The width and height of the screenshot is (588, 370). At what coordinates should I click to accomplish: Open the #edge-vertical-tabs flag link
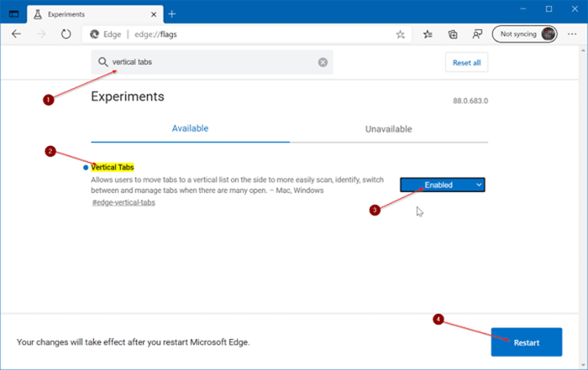point(123,202)
